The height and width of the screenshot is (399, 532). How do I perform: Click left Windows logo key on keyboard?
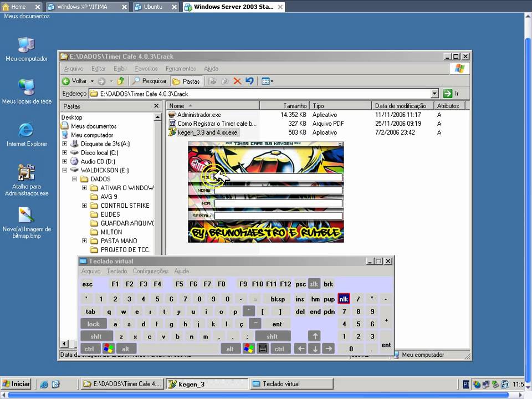pyautogui.click(x=108, y=349)
